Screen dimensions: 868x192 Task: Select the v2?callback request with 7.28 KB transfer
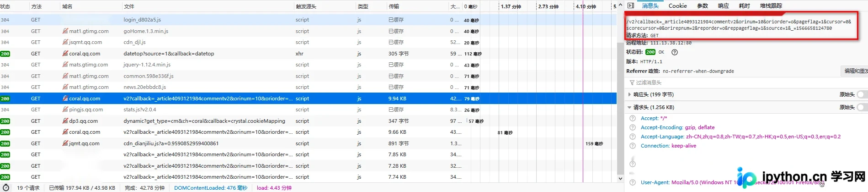(x=309, y=166)
